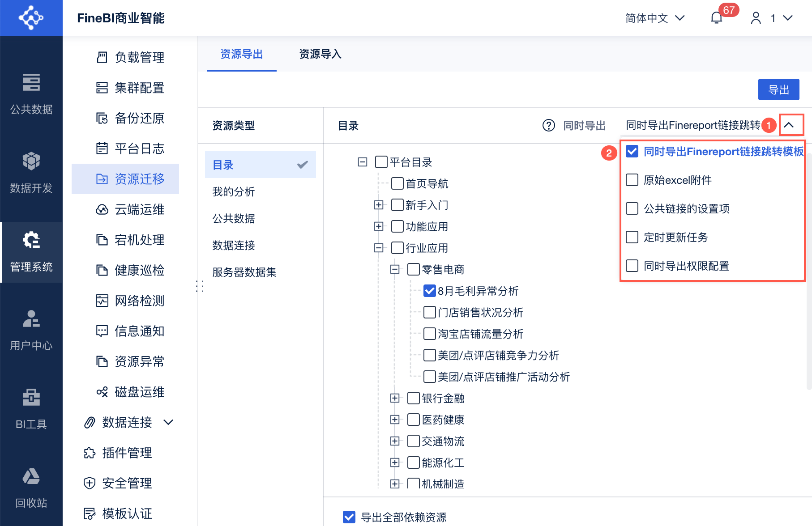Open the 回收站 recycle bin
This screenshot has height=526, width=812.
click(31, 488)
